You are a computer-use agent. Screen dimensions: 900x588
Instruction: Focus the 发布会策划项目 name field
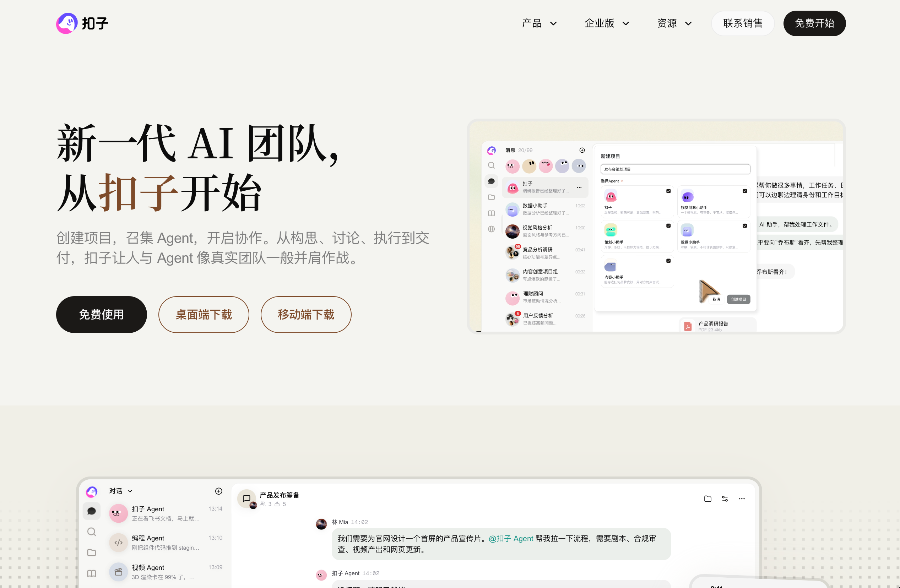pos(676,169)
